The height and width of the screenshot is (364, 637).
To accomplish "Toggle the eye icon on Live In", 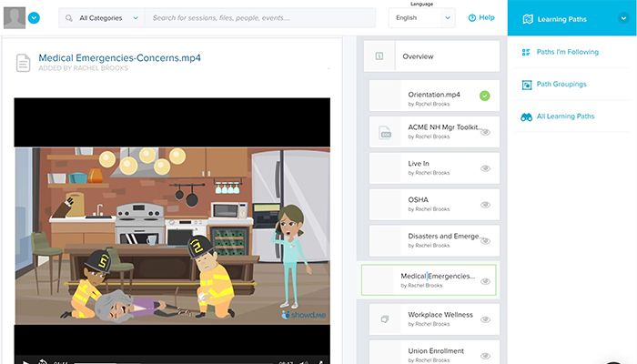I will click(485, 168).
